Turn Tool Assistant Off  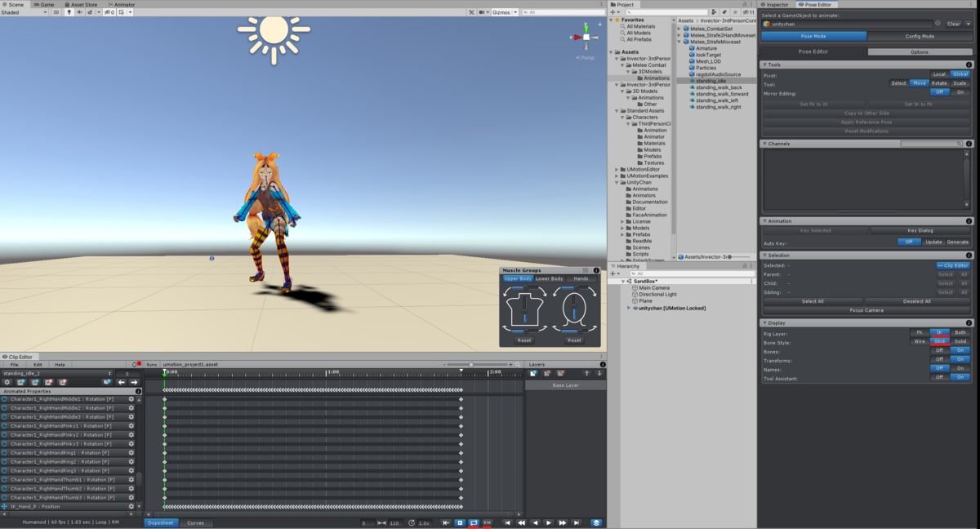pyautogui.click(x=939, y=378)
